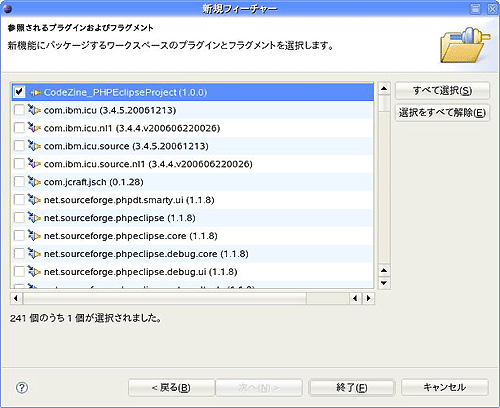500x408 pixels.
Task: Check the com.ibm.icu.nl1 checkbox
Action: (x=19, y=128)
